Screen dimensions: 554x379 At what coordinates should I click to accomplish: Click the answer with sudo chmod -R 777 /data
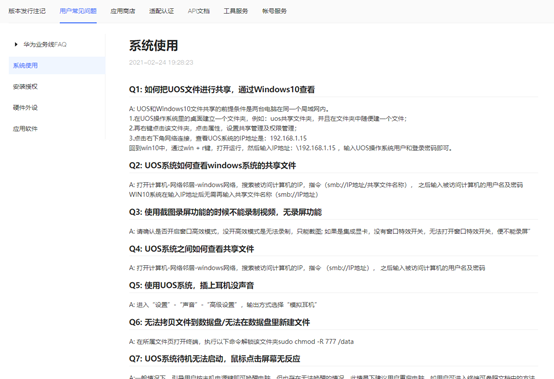coord(241,342)
